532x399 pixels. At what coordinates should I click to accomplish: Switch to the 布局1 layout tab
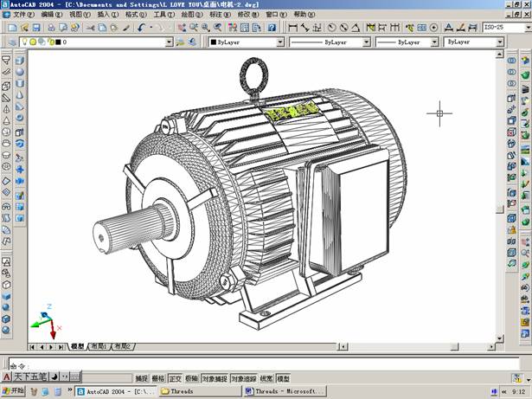click(99, 346)
